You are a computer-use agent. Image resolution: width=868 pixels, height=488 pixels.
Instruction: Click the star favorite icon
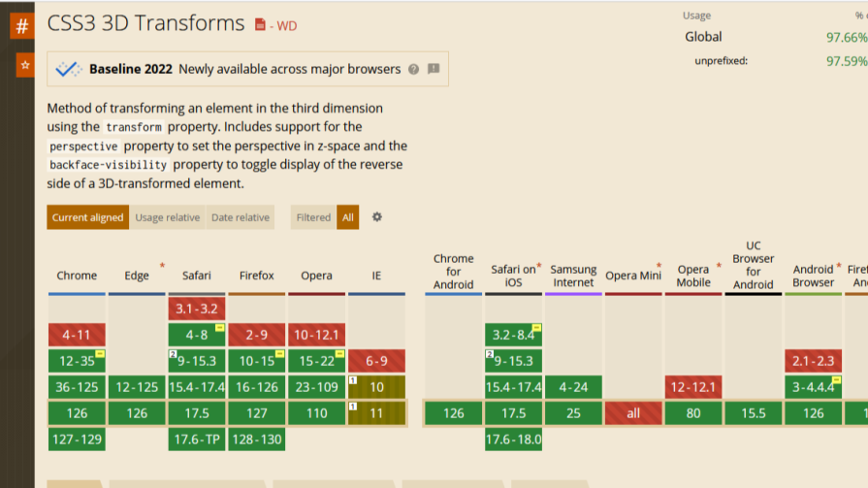coord(25,65)
